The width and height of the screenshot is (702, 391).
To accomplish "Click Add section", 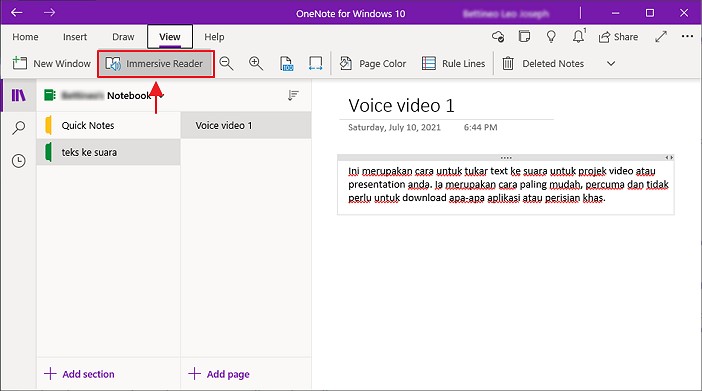I will pyautogui.click(x=79, y=374).
